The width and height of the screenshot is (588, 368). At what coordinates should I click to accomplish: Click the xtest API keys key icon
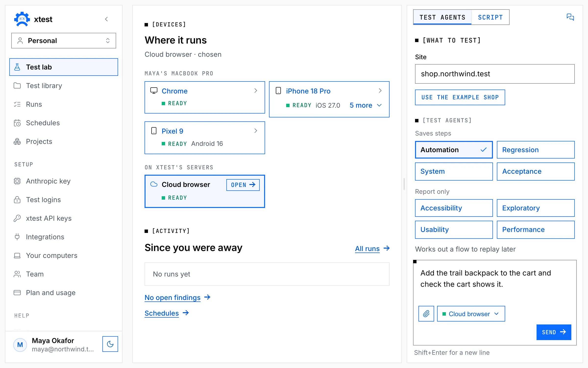(17, 218)
